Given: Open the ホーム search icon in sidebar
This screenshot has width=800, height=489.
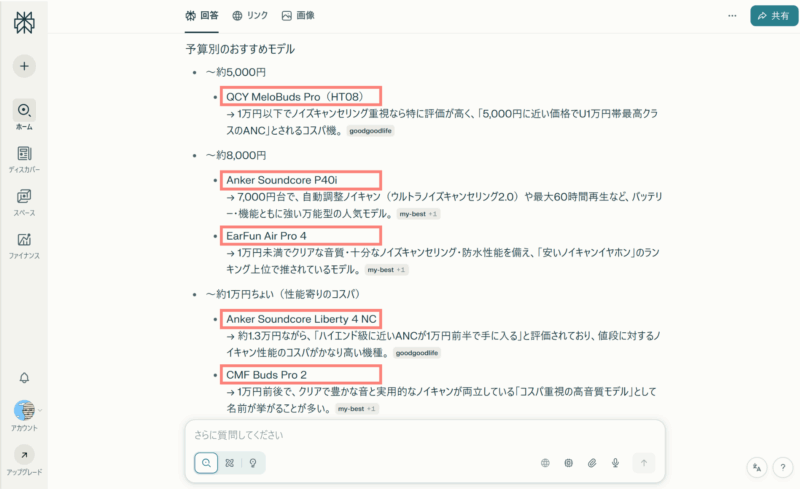Looking at the screenshot, I should (x=24, y=110).
